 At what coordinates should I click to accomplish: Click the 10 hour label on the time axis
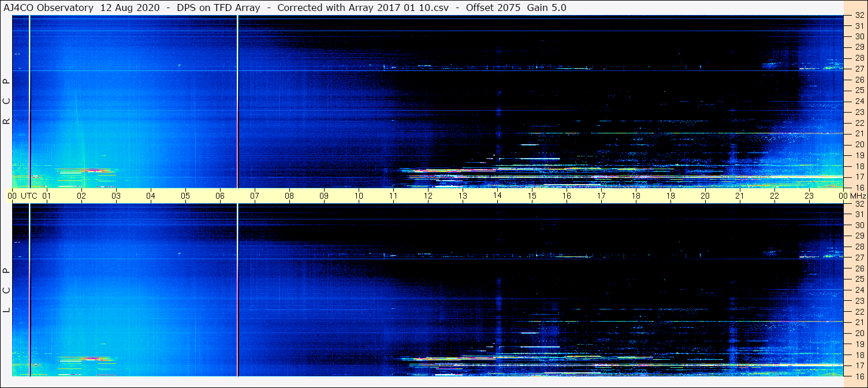click(x=359, y=196)
